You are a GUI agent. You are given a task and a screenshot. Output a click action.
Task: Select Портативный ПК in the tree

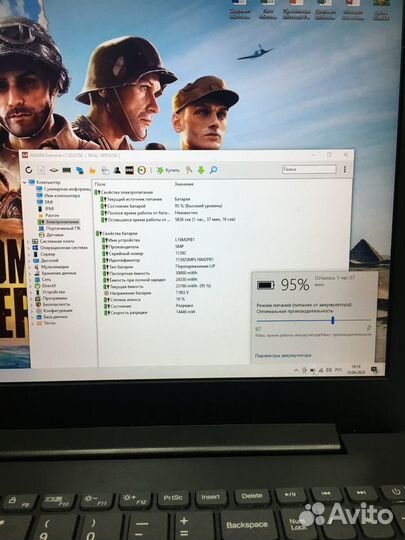point(59,228)
